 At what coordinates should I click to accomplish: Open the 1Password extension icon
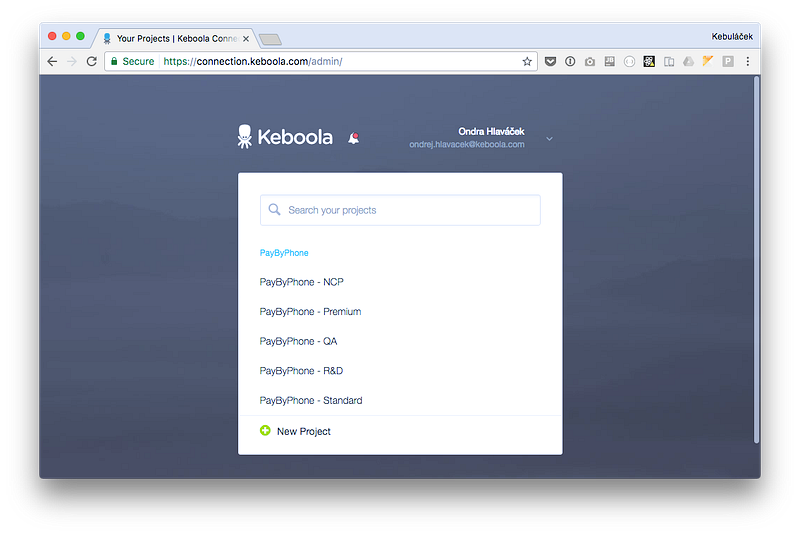click(570, 62)
